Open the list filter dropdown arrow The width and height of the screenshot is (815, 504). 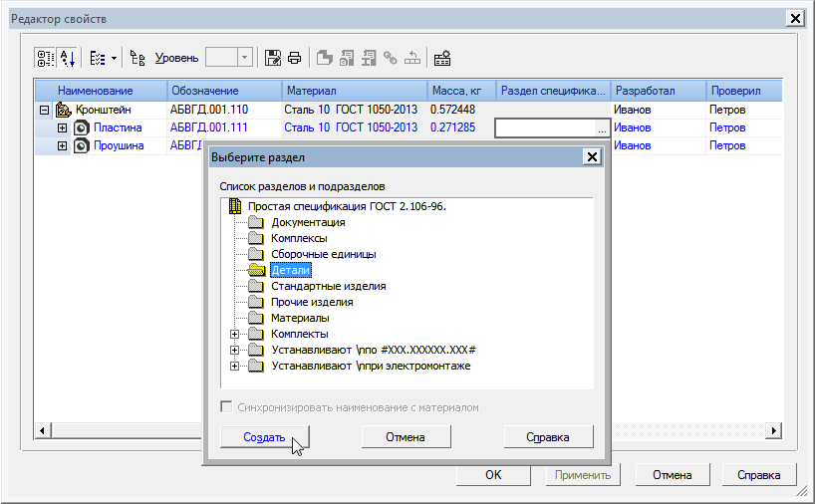(x=114, y=58)
